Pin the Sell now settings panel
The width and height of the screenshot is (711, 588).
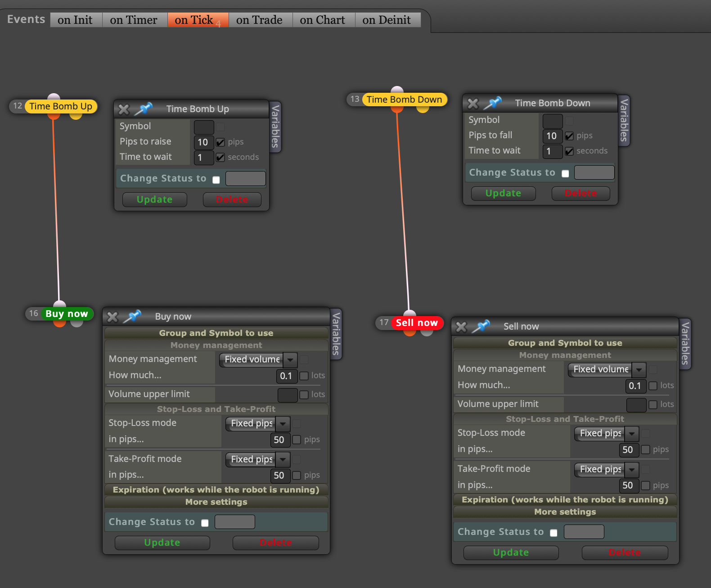(481, 326)
